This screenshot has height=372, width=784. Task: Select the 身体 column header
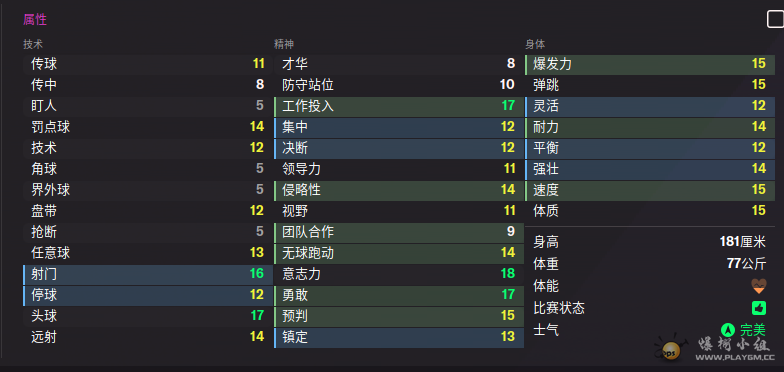click(535, 44)
